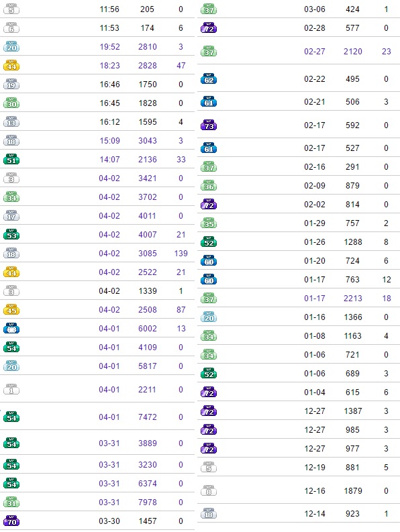Click the 139 reply count
This screenshot has width=400, height=532.
181,254
